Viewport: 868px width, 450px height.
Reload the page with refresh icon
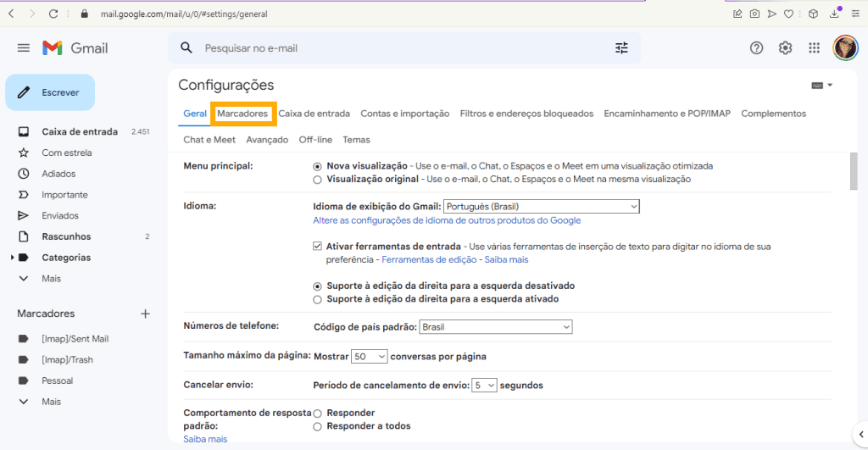53,14
